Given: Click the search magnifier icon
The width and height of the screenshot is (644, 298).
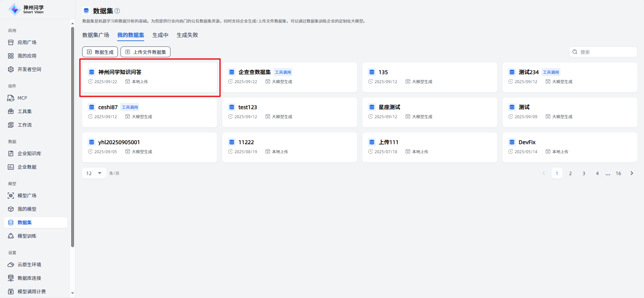Looking at the screenshot, I should coord(575,52).
